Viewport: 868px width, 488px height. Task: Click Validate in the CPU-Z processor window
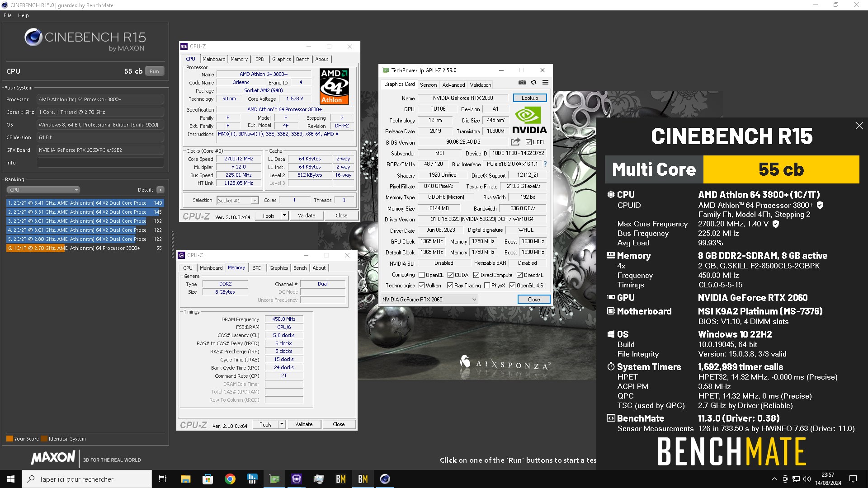pos(307,216)
